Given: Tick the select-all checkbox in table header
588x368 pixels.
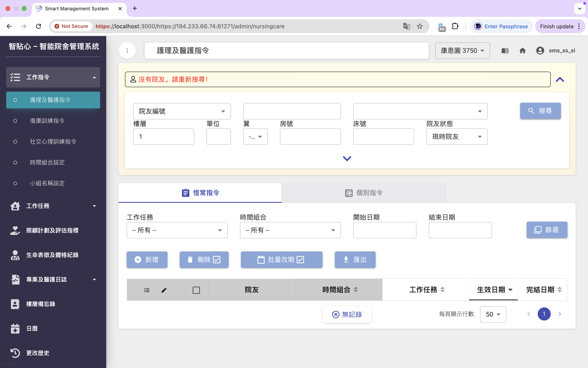Looking at the screenshot, I should (196, 290).
